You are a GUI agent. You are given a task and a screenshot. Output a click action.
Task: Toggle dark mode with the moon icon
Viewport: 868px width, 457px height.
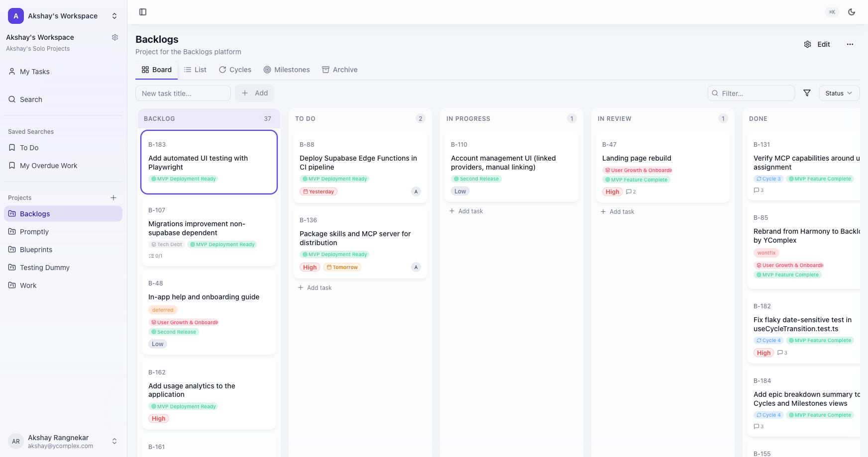coord(852,12)
